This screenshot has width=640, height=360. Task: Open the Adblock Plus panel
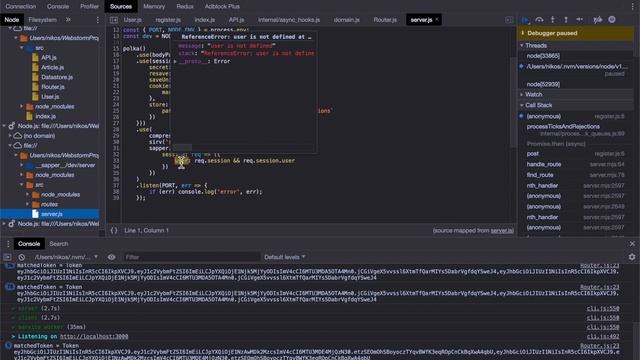coord(222,7)
